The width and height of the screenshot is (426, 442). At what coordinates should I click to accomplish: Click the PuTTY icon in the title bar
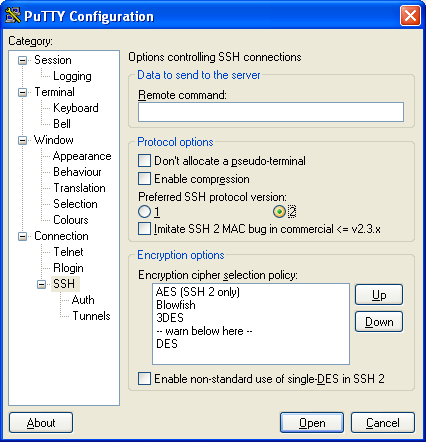tap(13, 15)
